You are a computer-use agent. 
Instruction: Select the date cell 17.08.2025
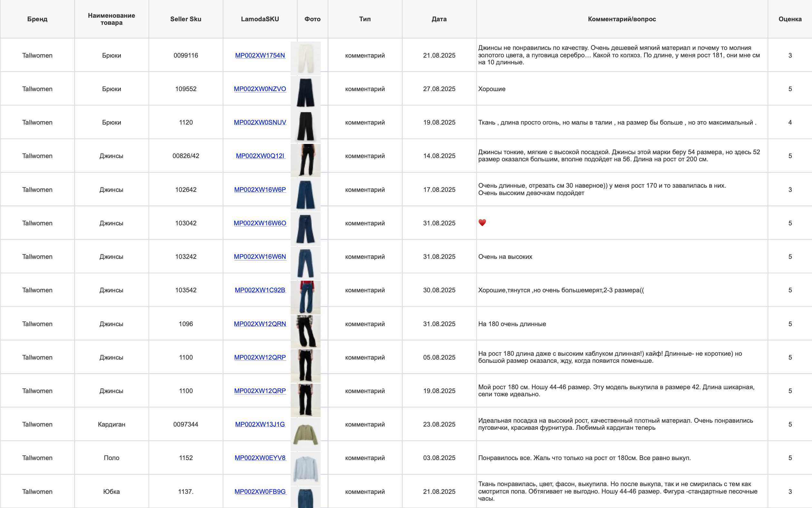[439, 190]
